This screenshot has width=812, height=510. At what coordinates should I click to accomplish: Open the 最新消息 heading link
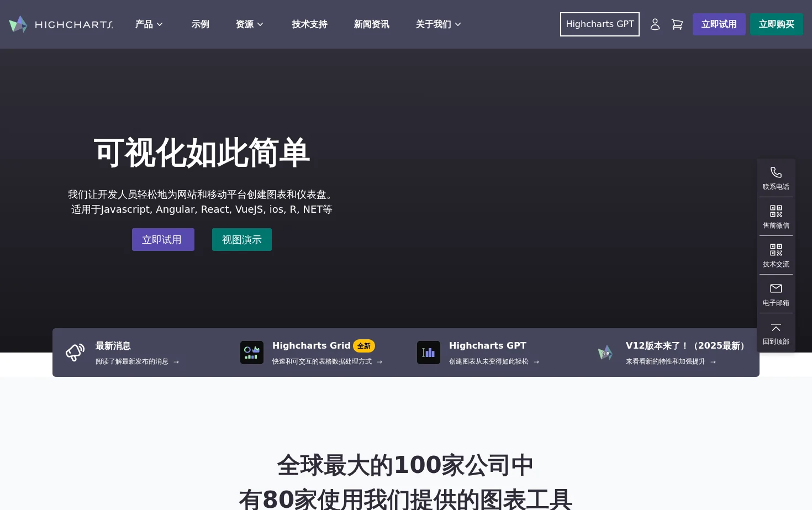113,346
